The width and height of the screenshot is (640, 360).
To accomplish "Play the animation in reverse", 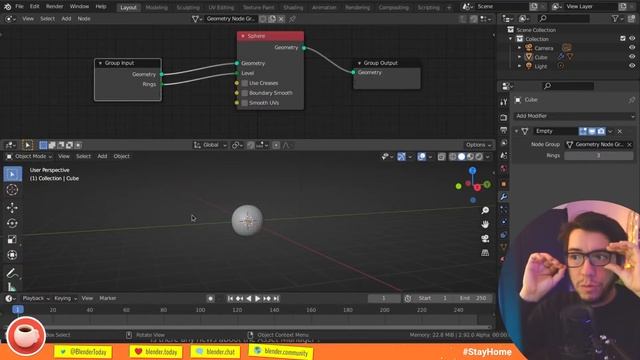I will [x=249, y=299].
